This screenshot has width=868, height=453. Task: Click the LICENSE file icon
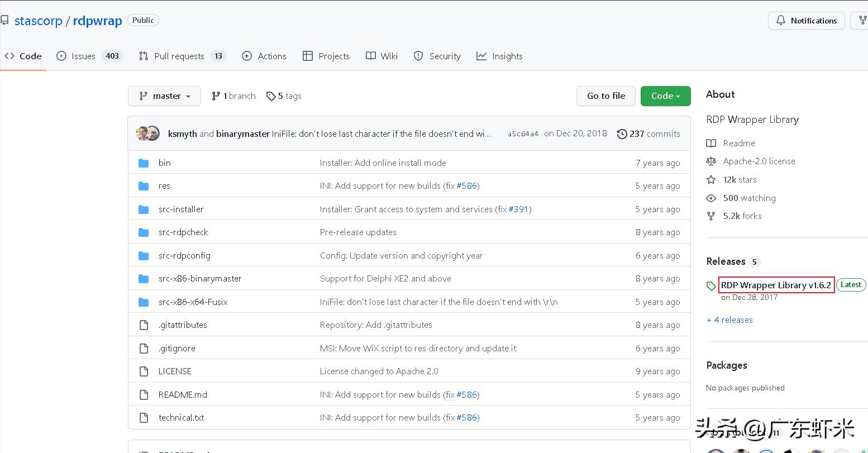click(x=144, y=371)
